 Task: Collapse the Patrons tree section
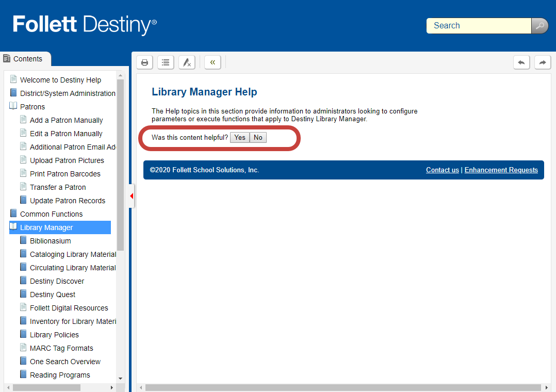coord(13,106)
